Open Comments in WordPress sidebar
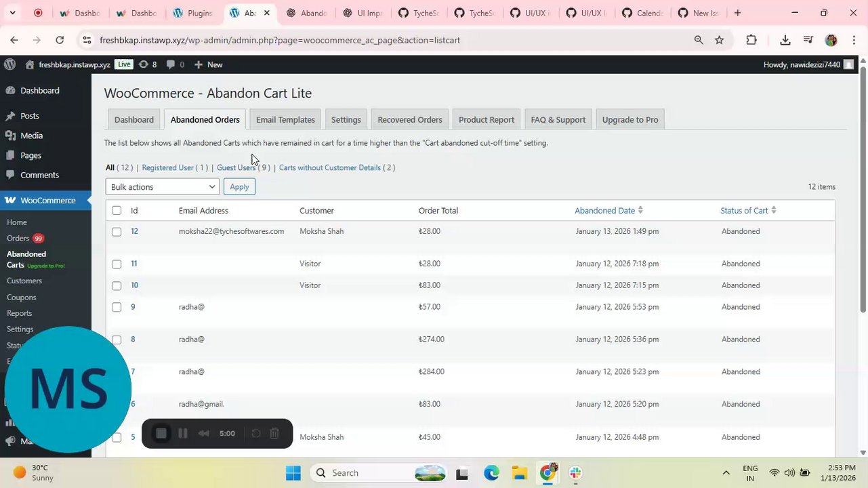The image size is (868, 488). pyautogui.click(x=39, y=175)
